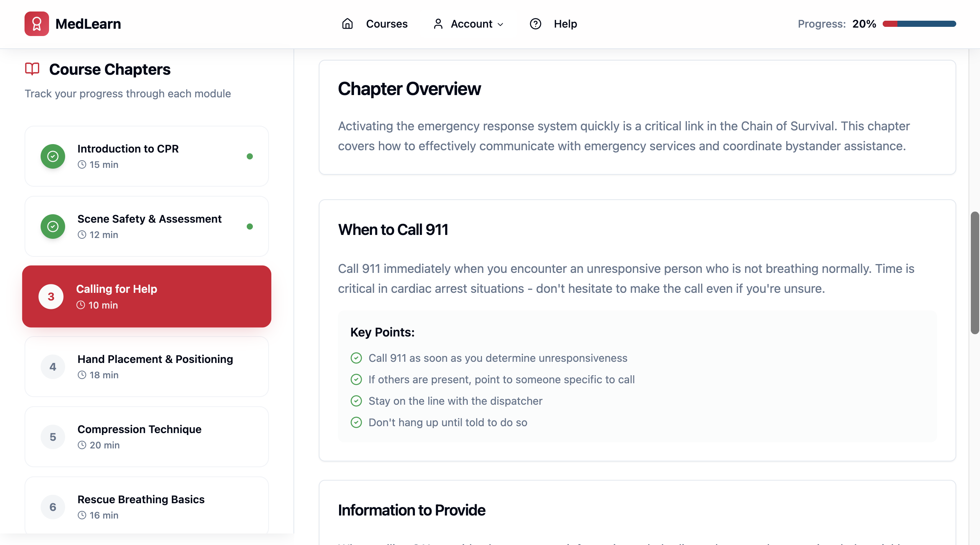Click the MedLearn brand name link
Image resolution: width=980 pixels, height=545 pixels.
tap(88, 24)
